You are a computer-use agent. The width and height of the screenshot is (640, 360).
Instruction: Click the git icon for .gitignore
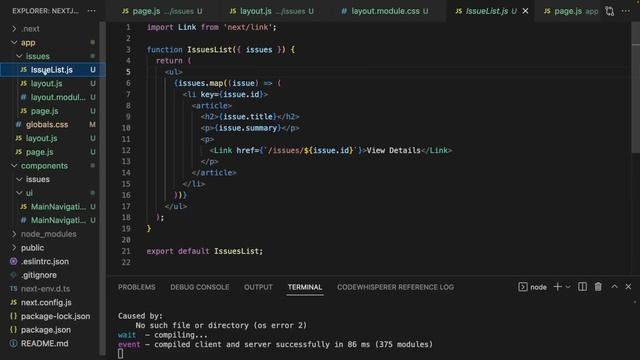13,275
